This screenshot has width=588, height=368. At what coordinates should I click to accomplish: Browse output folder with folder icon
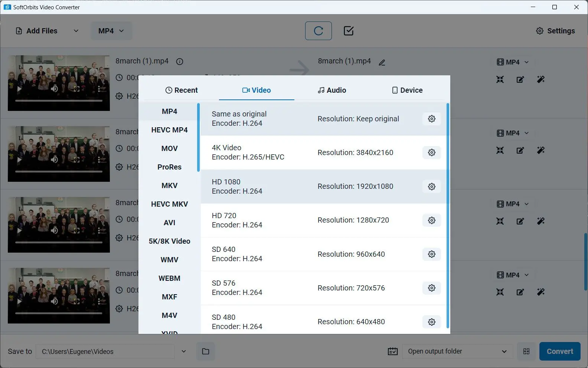pyautogui.click(x=206, y=351)
